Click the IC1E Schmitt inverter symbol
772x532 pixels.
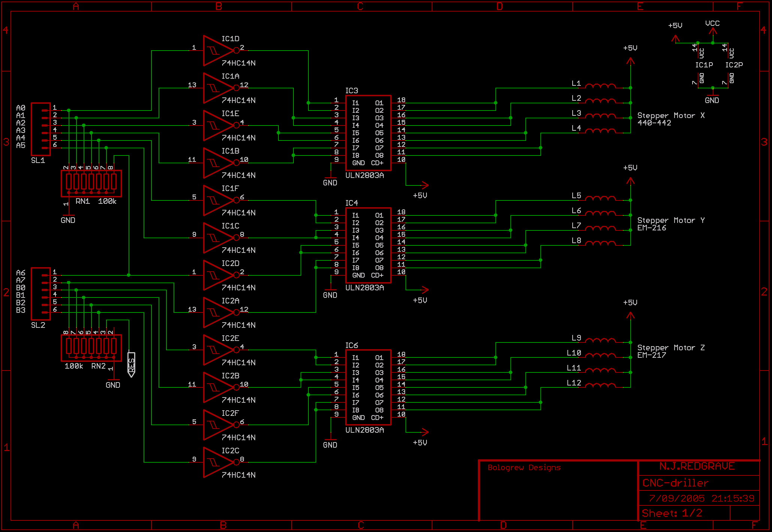(221, 126)
